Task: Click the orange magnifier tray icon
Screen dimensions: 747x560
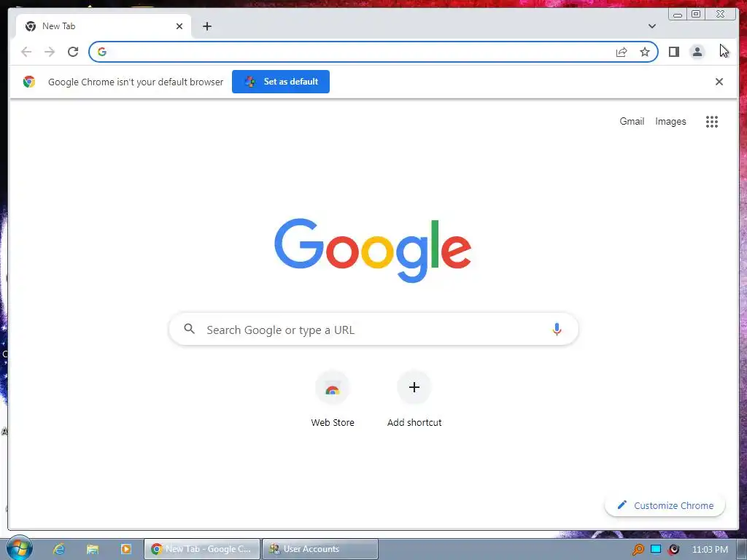Action: [638, 550]
